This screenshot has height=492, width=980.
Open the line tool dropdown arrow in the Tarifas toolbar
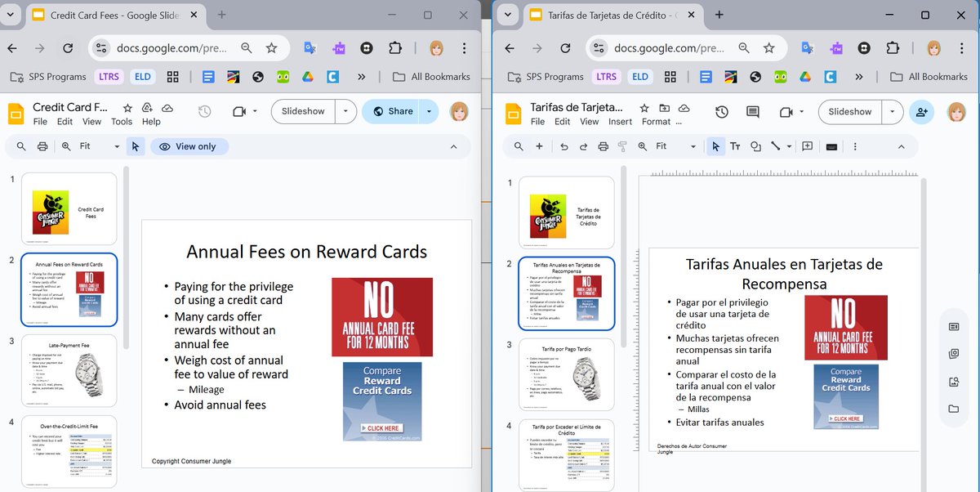(x=789, y=146)
